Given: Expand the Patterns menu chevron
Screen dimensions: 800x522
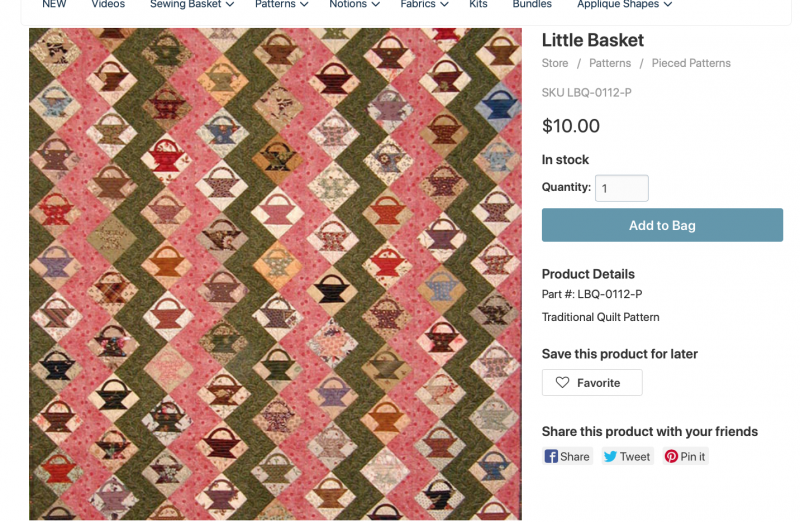Looking at the screenshot, I should (x=305, y=5).
